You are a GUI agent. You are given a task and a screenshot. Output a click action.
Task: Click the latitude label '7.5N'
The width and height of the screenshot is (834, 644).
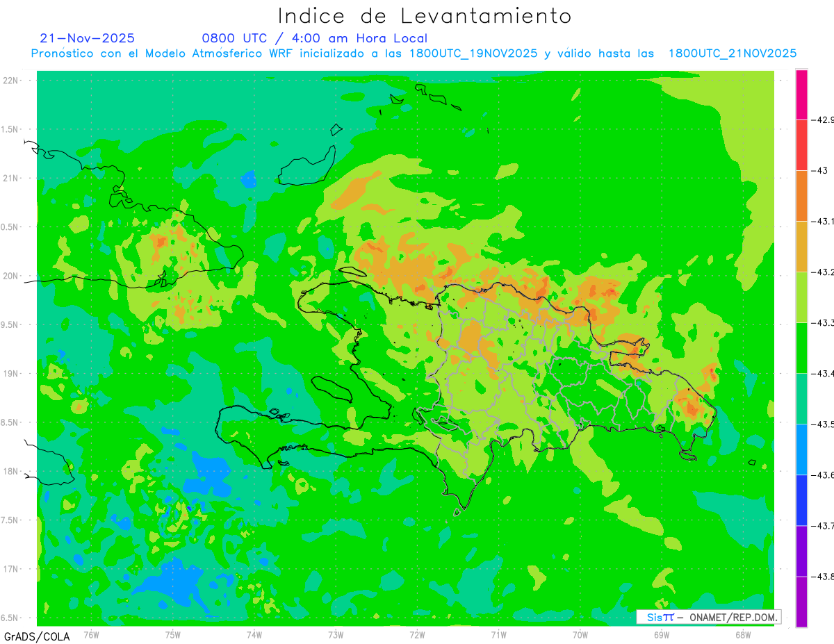click(10, 520)
